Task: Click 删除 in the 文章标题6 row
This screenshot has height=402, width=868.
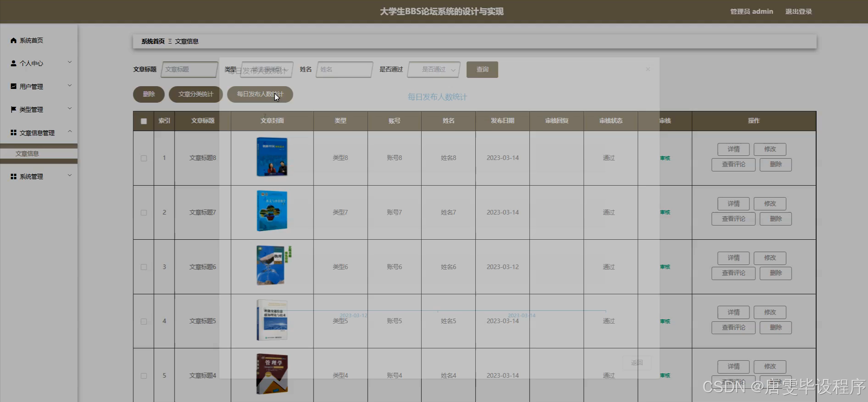Action: pyautogui.click(x=776, y=273)
